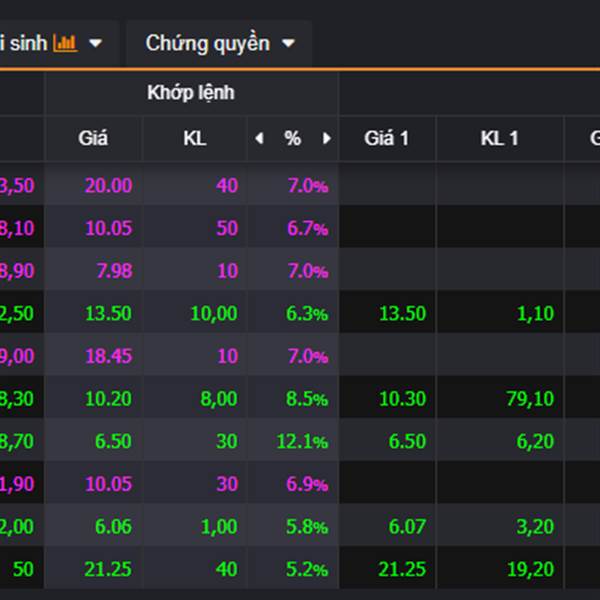Click the bar chart icon on derivatives tab
Screen dimensions: 600x600
tap(66, 43)
